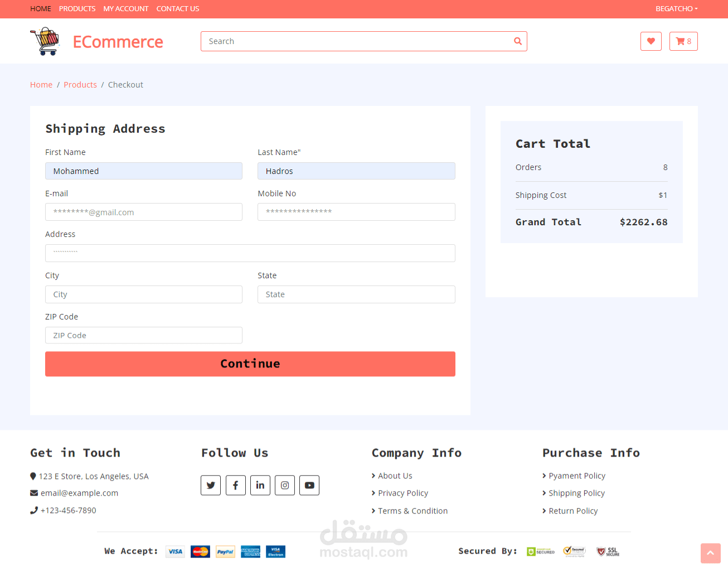
Task: Focus the Search input field
Action: [357, 41]
